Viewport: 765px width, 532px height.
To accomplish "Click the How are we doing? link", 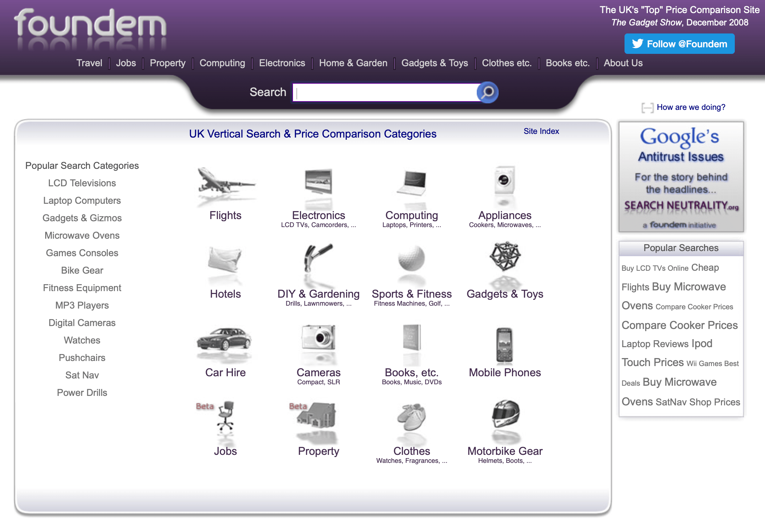I will coord(691,107).
